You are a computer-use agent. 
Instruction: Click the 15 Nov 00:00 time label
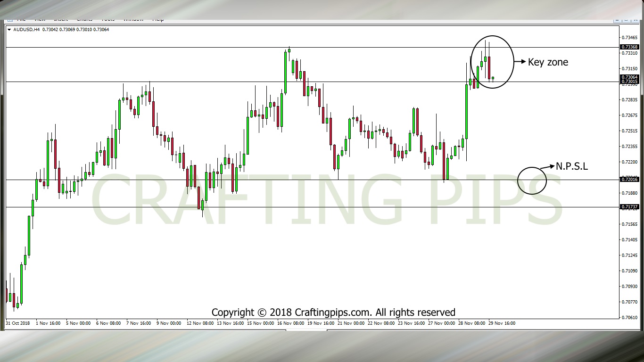tap(261, 323)
